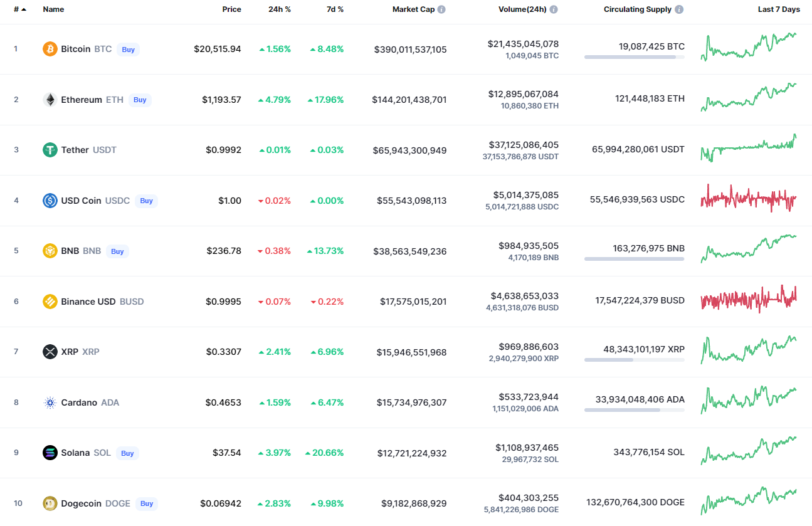Screen dimensions: 812x526
Task: Click the XRP logo icon
Action: [x=50, y=352]
